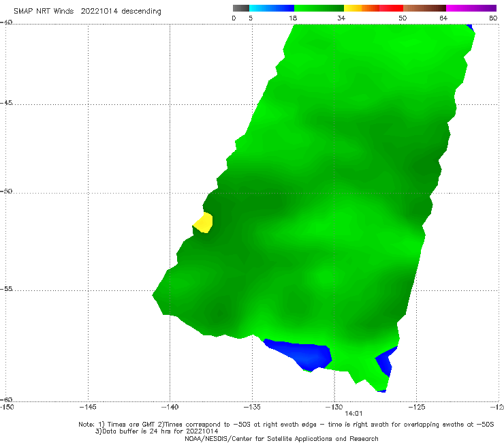Click the color bar label '50'
504x443 pixels.
pyautogui.click(x=403, y=18)
